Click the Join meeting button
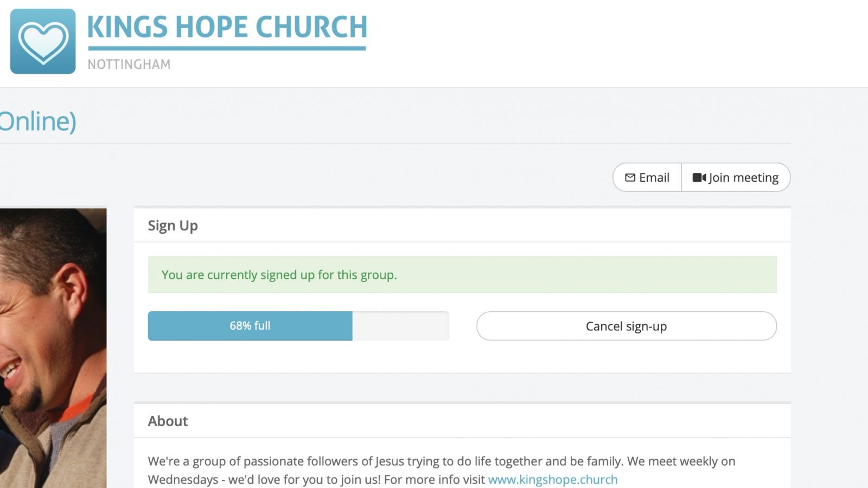The height and width of the screenshot is (488, 868). tap(736, 177)
